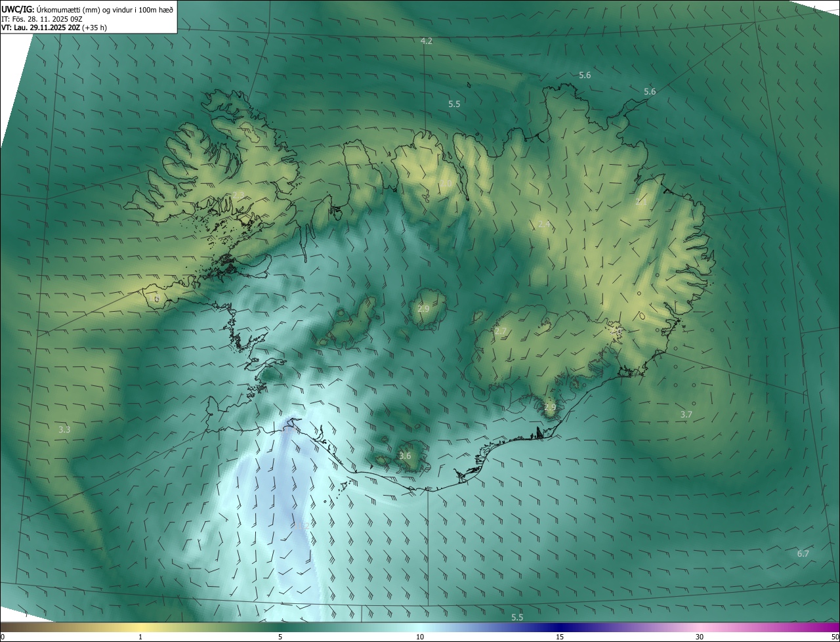Click the 2.0 value label on the map
Screen dimensions: 840x642
tap(446, 183)
